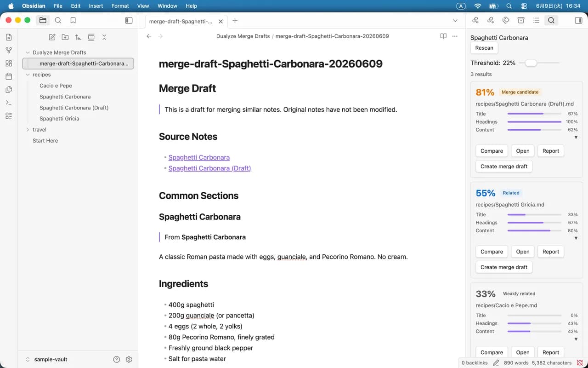
Task: Open the outline panel icon
Action: pos(536,20)
